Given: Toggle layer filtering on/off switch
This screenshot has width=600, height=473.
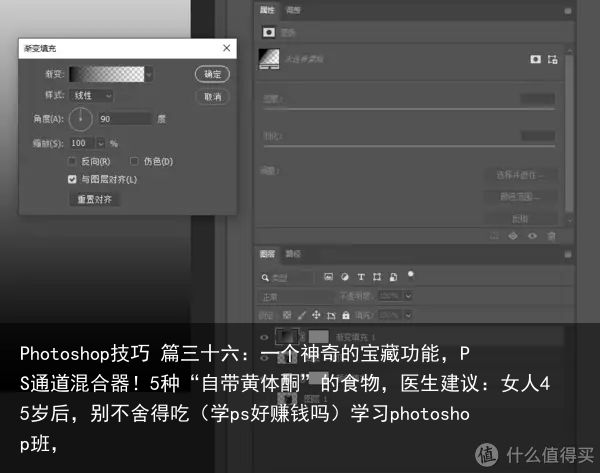Looking at the screenshot, I should coord(411,275).
